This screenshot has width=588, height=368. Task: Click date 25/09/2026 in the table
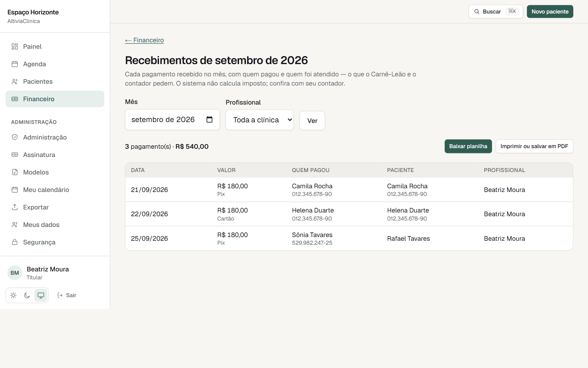point(149,239)
